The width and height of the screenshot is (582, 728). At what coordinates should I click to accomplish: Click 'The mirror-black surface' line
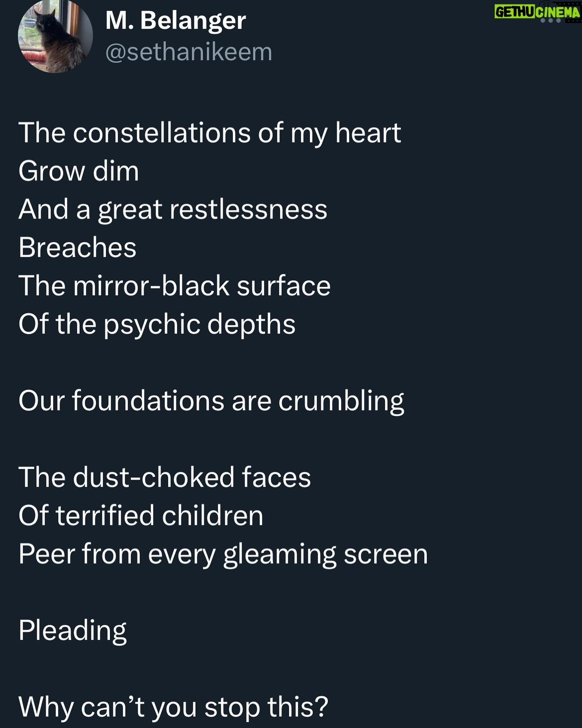[x=174, y=286]
